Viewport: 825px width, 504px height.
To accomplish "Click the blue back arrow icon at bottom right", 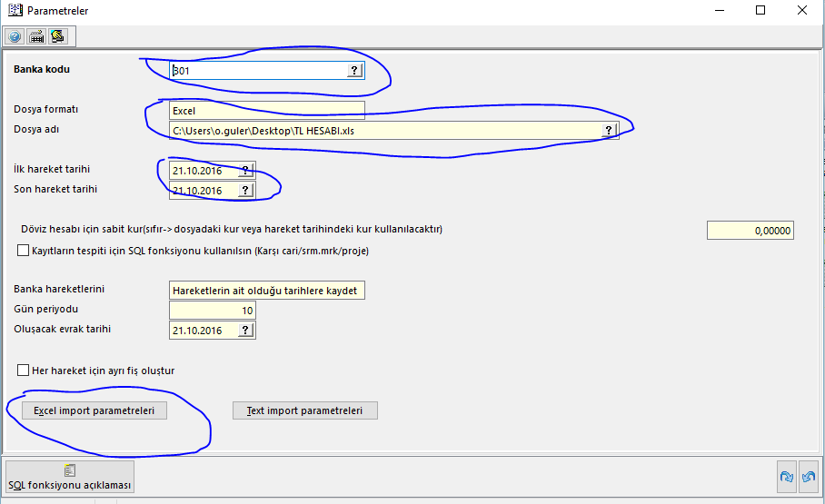I will (x=807, y=476).
